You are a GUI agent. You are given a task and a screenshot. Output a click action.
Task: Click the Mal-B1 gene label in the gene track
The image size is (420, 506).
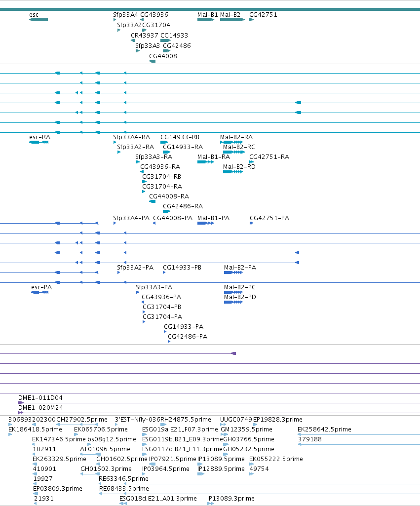[x=208, y=15]
